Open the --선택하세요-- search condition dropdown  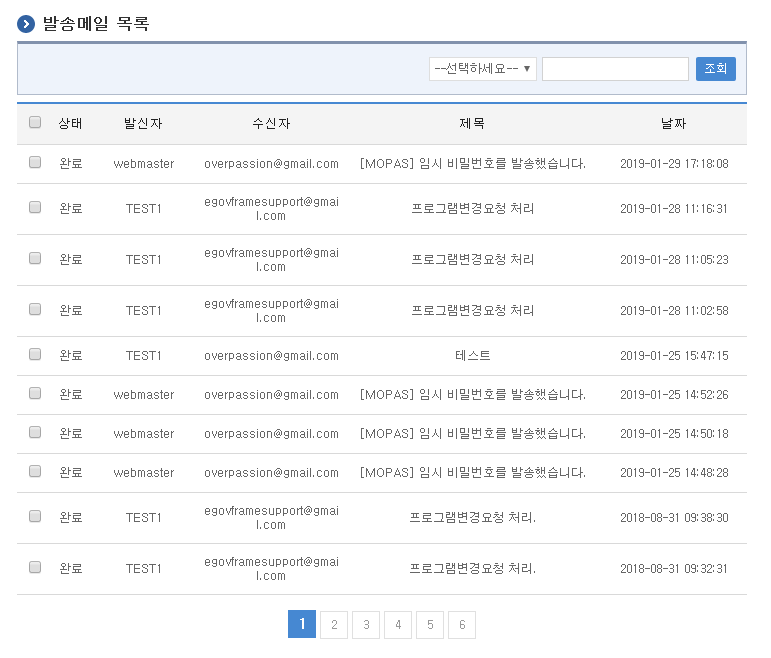click(482, 69)
